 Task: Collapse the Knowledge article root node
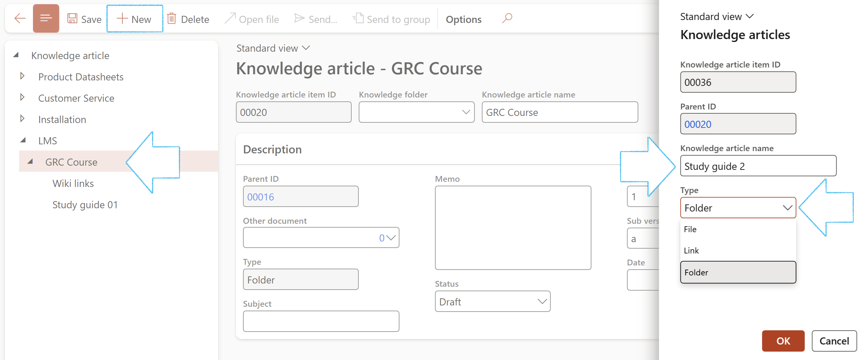pyautogui.click(x=16, y=55)
